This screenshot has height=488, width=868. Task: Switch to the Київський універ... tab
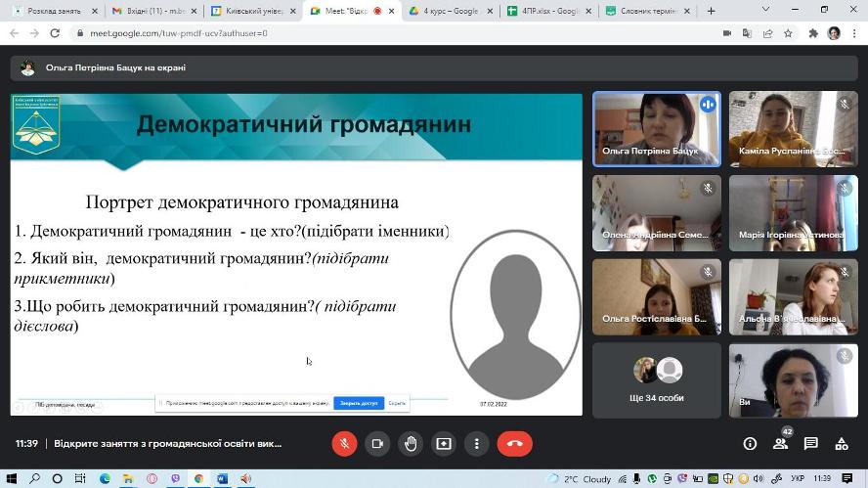pos(254,11)
